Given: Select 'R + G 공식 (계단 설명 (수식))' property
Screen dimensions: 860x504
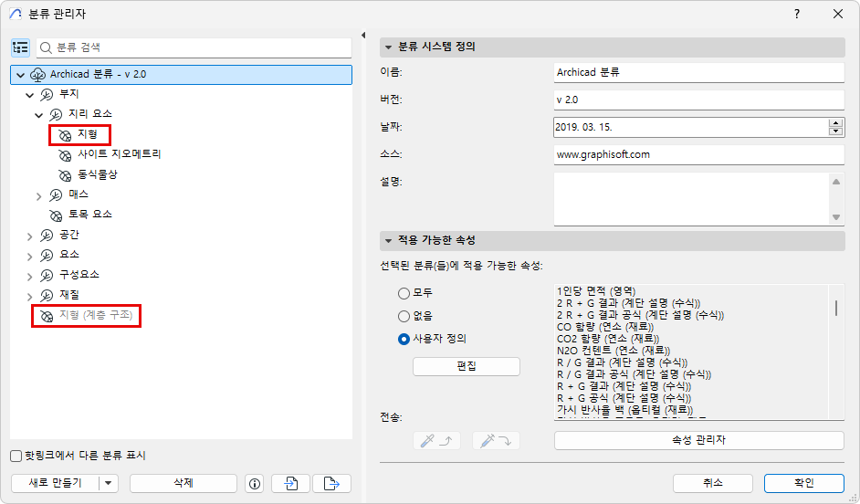Looking at the screenshot, I should [624, 398].
